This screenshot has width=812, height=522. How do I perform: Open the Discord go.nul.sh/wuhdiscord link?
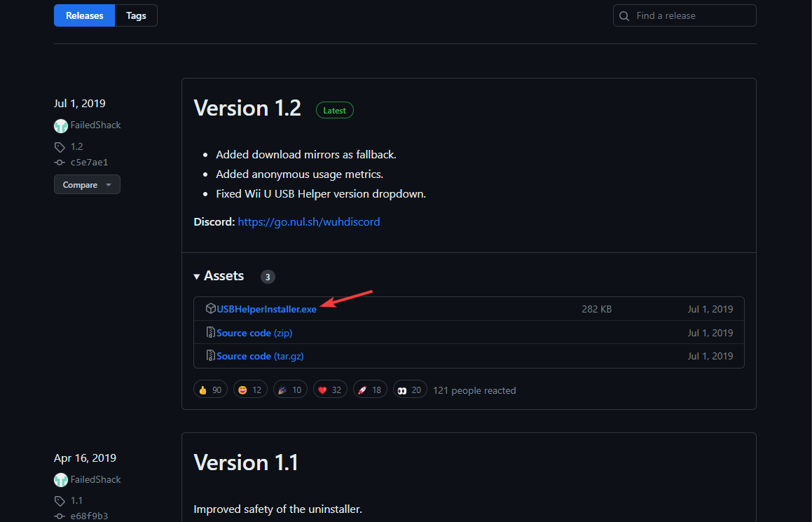click(309, 221)
